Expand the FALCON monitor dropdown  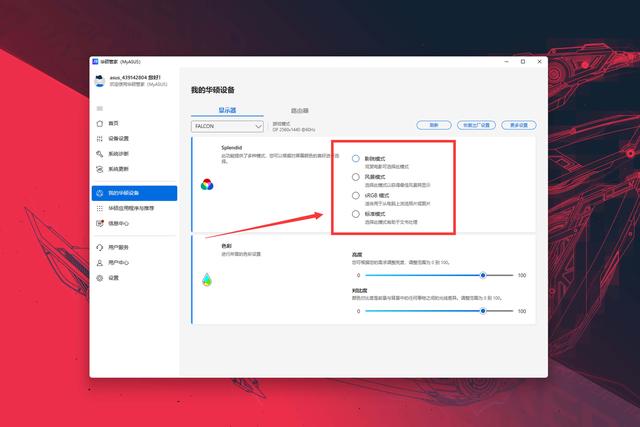point(227,127)
